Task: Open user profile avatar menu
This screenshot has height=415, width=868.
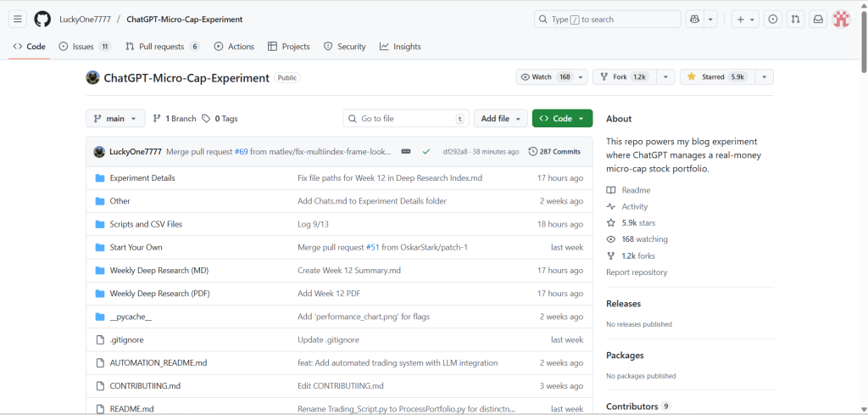Action: [x=842, y=20]
